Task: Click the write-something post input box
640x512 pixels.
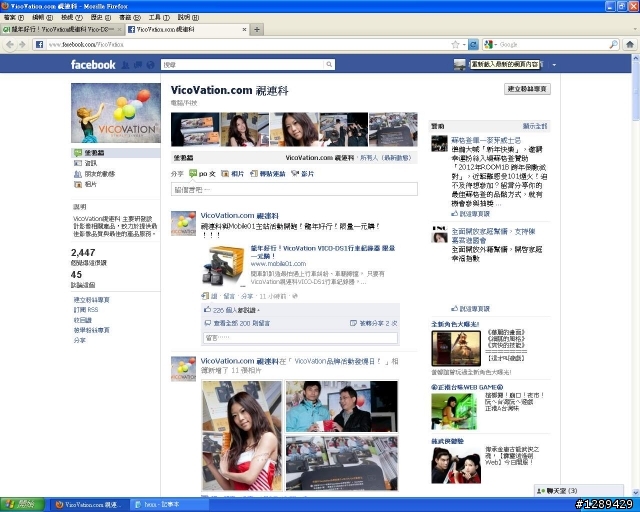Action: [x=294, y=189]
